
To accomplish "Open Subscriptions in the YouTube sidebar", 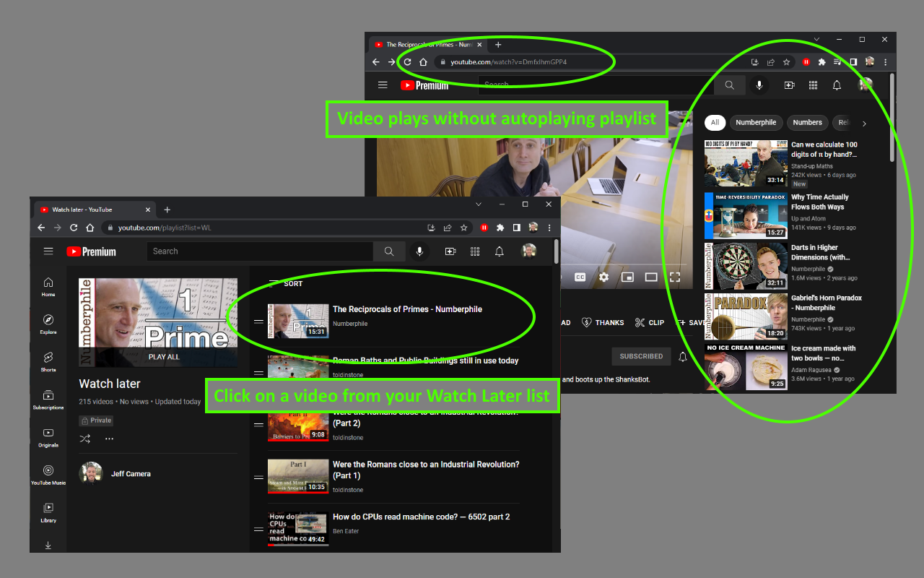I will [48, 400].
